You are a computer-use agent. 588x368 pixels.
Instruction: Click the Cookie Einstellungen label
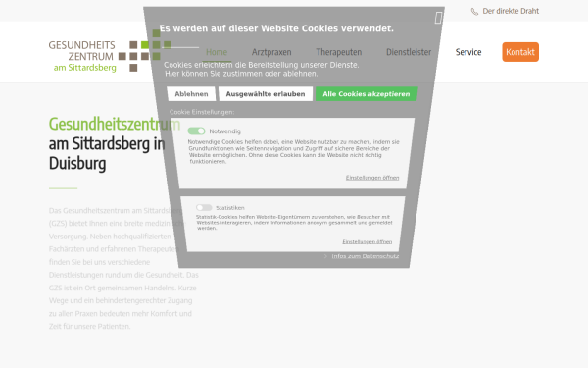[202, 112]
